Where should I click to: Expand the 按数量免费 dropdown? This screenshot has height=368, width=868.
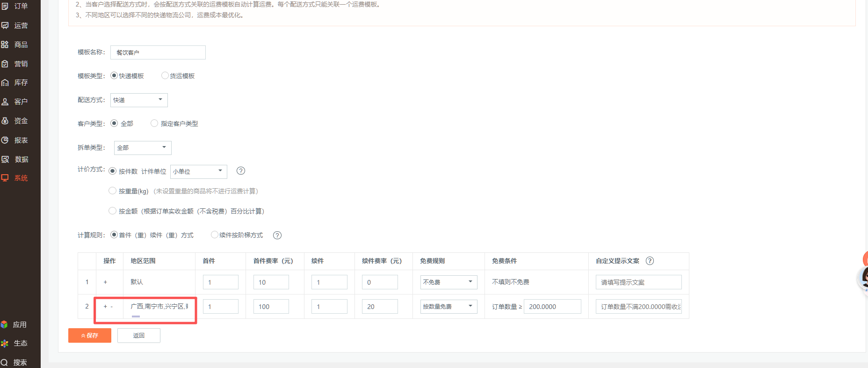point(448,306)
